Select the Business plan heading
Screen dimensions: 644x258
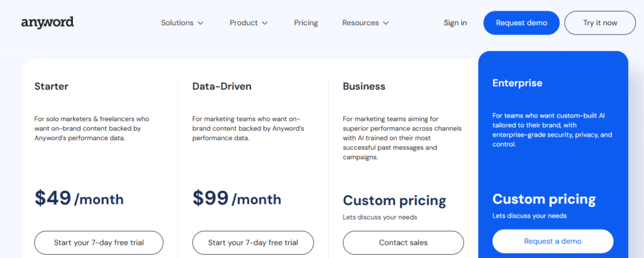[364, 86]
